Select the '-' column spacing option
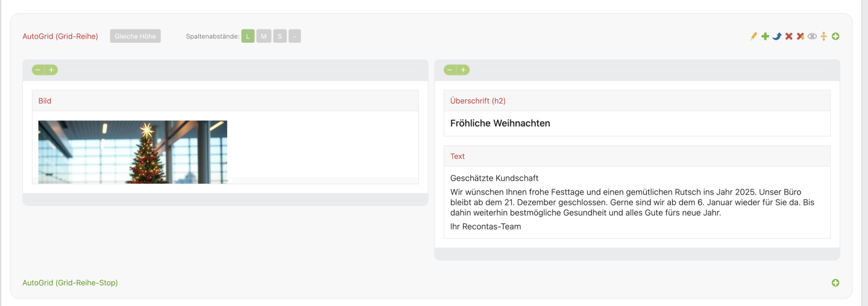Screen dimensions: 868x306 pyautogui.click(x=294, y=36)
